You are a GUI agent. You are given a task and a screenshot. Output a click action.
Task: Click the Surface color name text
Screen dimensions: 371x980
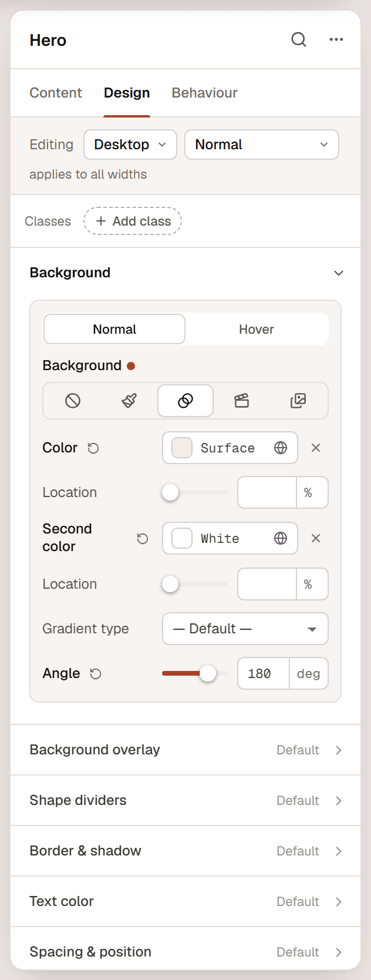(228, 448)
